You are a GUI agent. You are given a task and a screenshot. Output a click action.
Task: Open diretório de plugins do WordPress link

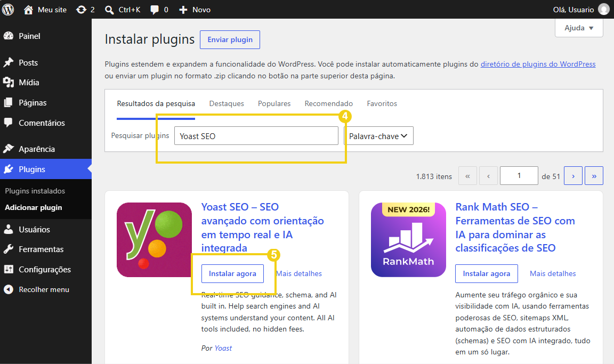coord(538,64)
